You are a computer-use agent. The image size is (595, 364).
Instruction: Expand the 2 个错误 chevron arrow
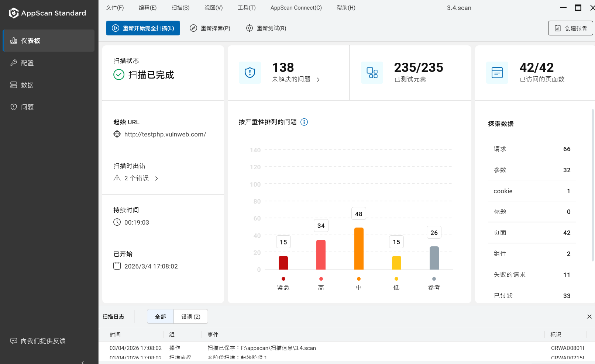click(157, 178)
